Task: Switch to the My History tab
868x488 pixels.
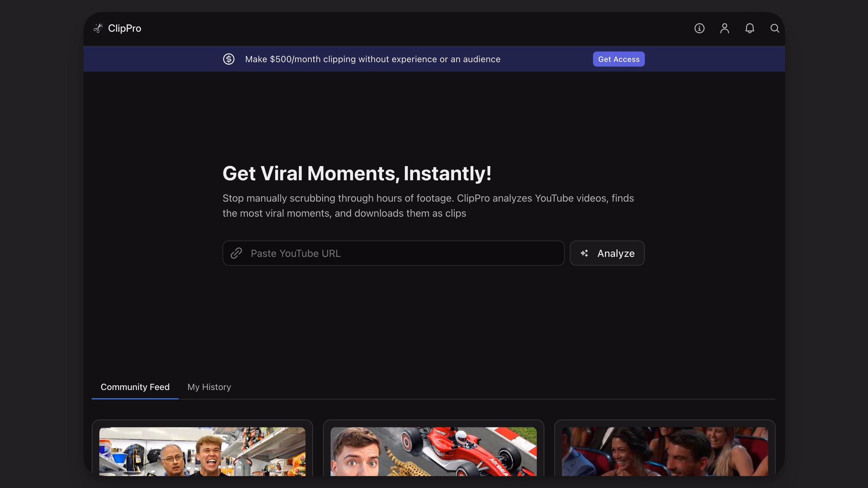Action: (x=209, y=387)
